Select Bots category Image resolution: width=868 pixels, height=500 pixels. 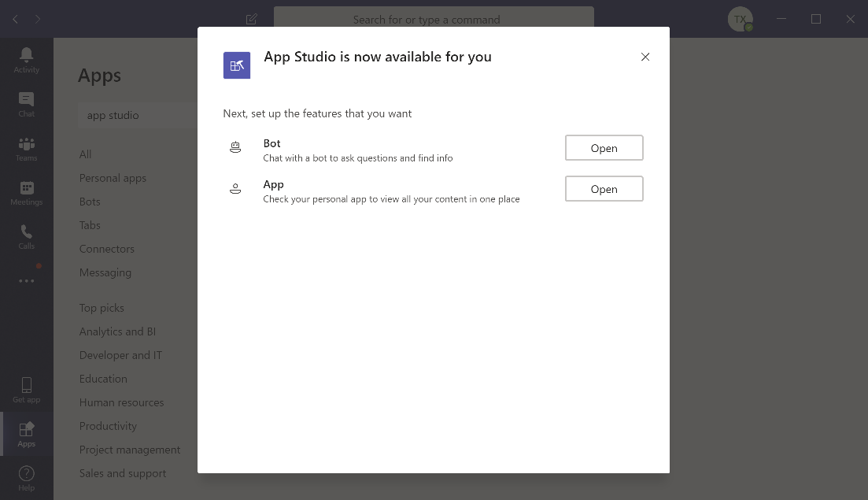click(90, 202)
